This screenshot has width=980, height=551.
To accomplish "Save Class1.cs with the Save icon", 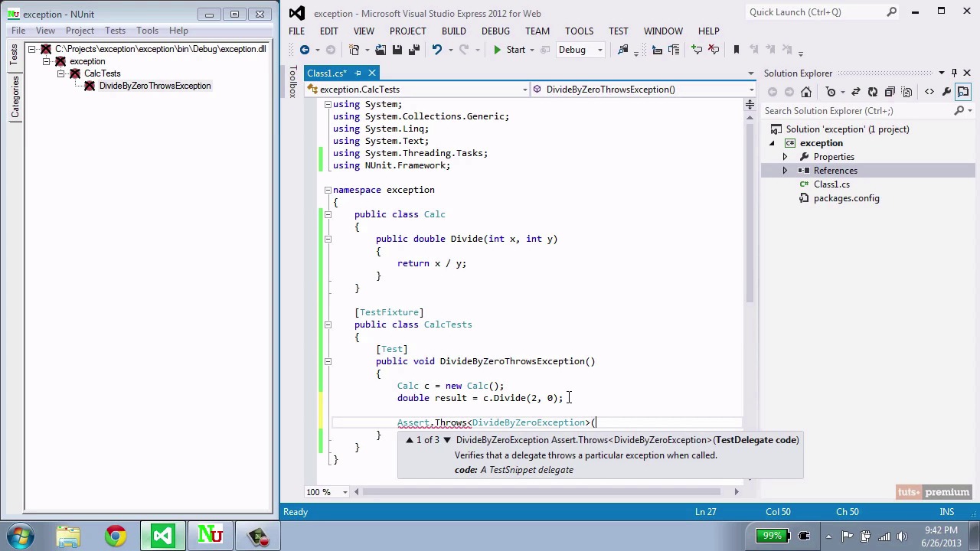I will 397,50.
